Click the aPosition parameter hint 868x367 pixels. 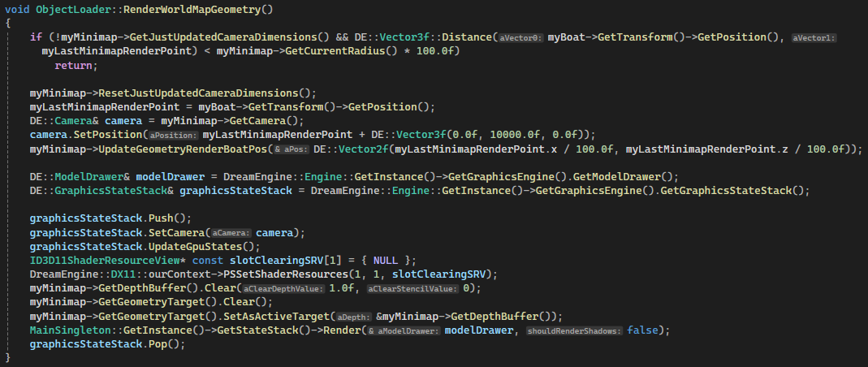(x=174, y=135)
